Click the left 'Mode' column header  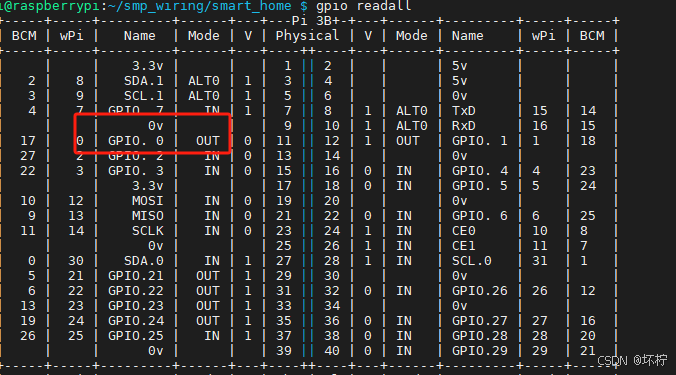[x=203, y=36]
